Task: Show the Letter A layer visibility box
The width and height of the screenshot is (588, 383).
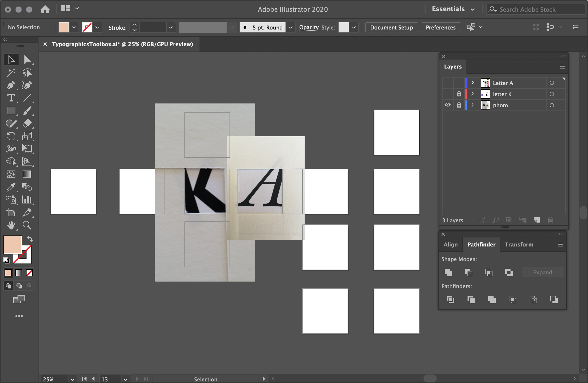Action: [x=448, y=83]
